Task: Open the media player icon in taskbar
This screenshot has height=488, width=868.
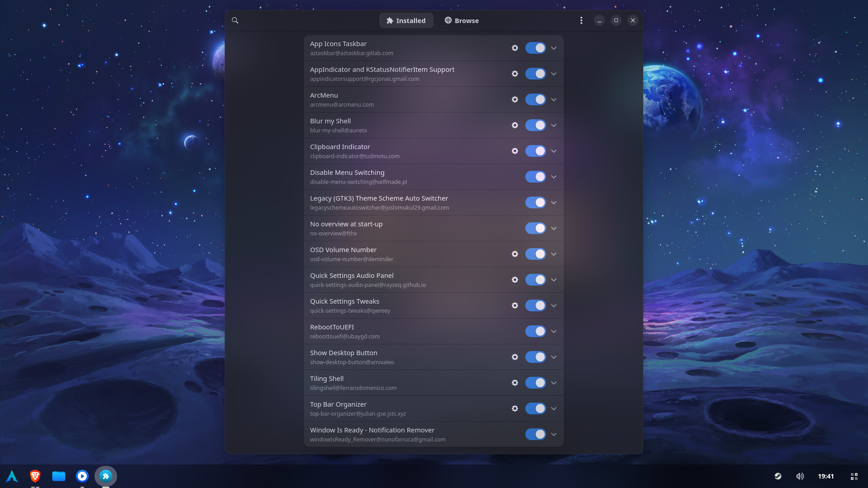Action: tap(82, 476)
